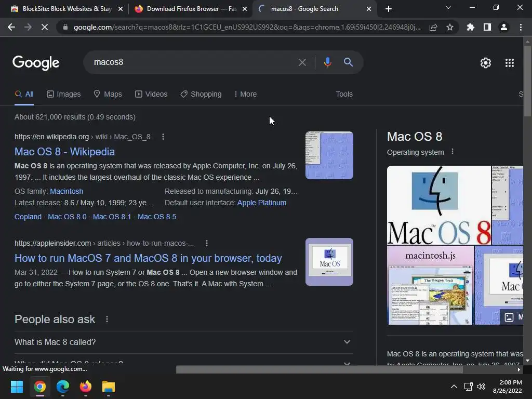Open the Mac OS 8.5 sublink

[157, 217]
